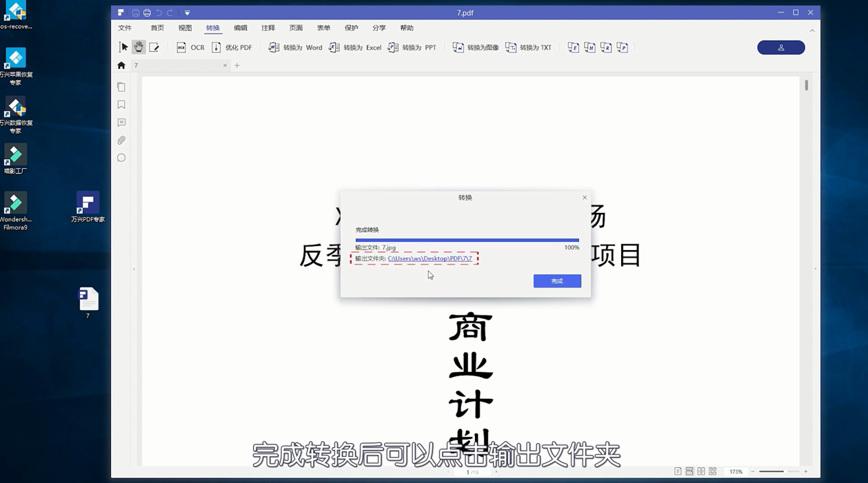
Task: Enable single page view mode
Action: point(678,471)
